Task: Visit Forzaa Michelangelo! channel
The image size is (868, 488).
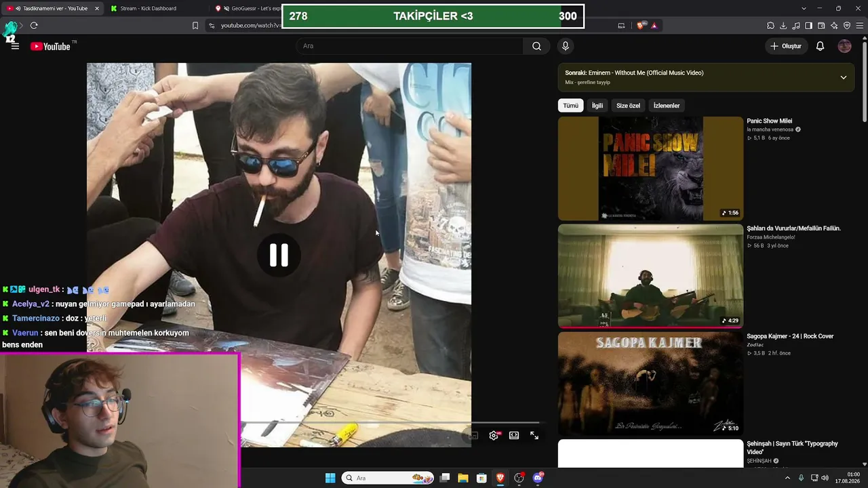Action: [x=771, y=237]
